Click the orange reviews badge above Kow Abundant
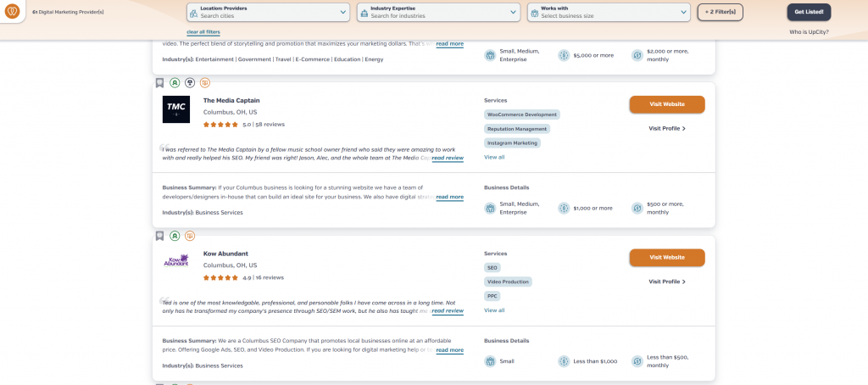Screen dimensions: 868x385 (190, 236)
